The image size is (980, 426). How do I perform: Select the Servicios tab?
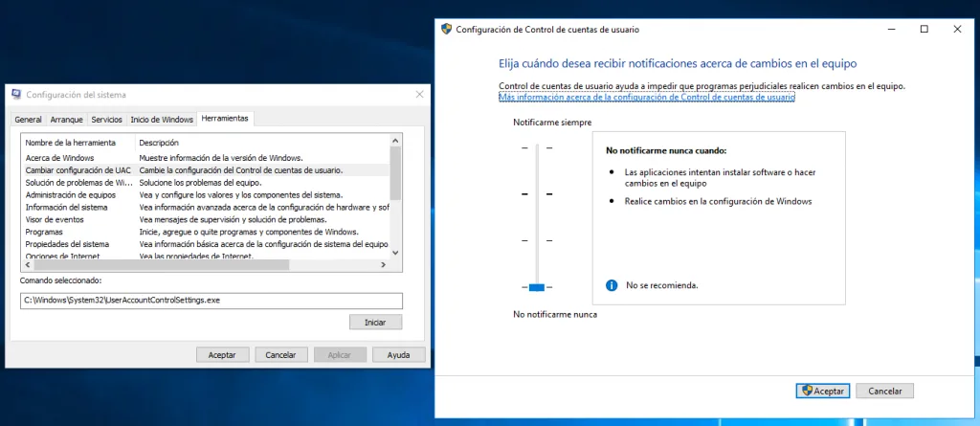click(x=106, y=120)
